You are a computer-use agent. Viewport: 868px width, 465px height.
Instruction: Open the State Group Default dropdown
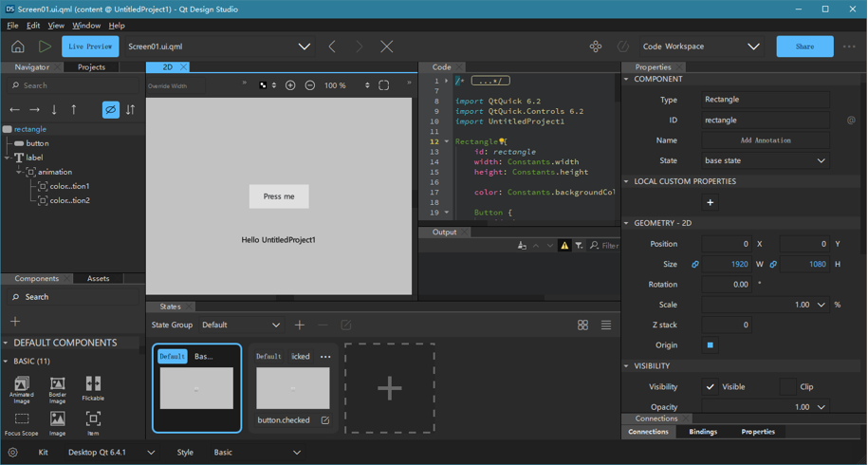point(241,325)
